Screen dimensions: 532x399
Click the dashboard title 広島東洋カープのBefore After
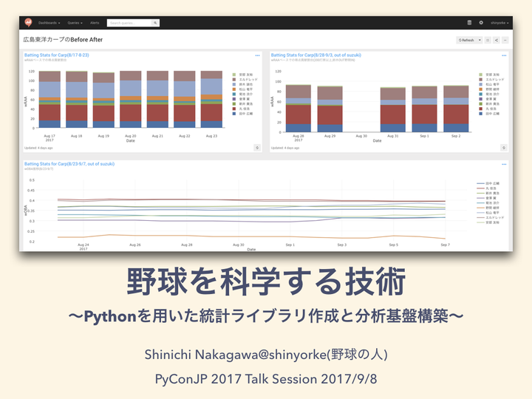[x=63, y=40]
